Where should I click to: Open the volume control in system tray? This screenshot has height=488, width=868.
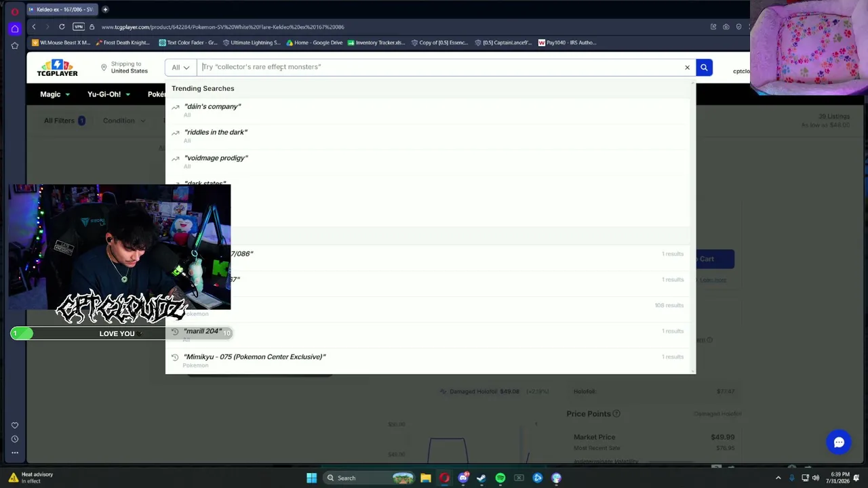(x=816, y=478)
